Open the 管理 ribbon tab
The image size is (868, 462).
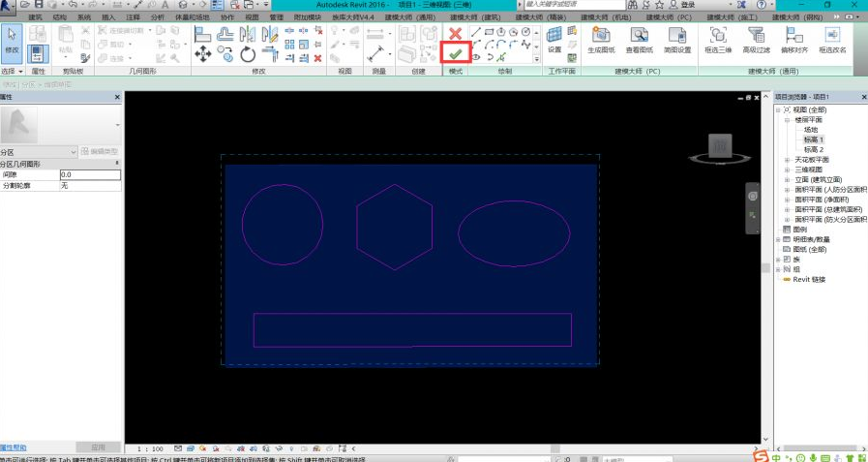tap(276, 17)
